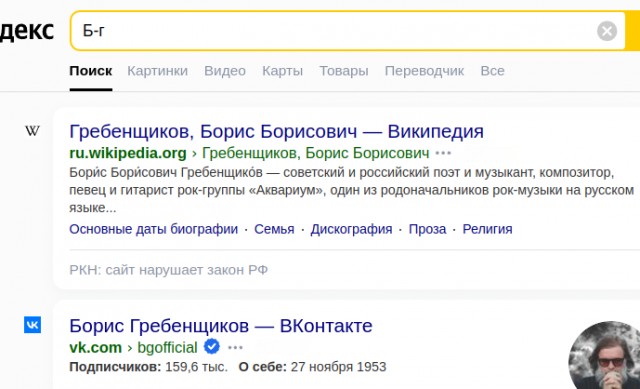This screenshot has height=389, width=640.
Task: Clear the search query with the X icon
Action: click(x=607, y=31)
